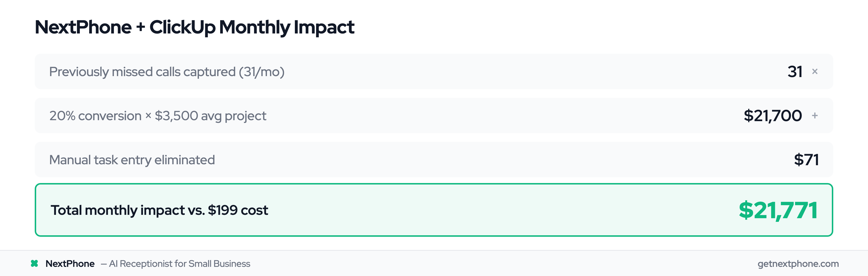This screenshot has width=868, height=276.
Task: Select the $21,700 amount
Action: pos(773,116)
